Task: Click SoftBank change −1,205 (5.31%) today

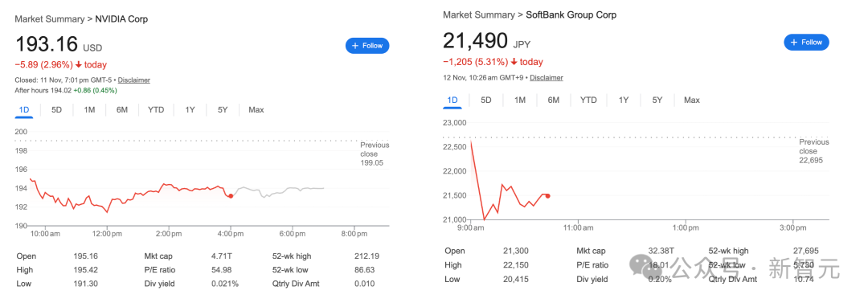Action: [x=493, y=62]
